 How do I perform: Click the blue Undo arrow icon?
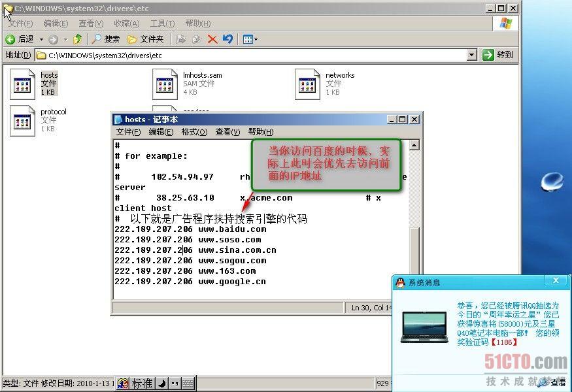pyautogui.click(x=227, y=39)
